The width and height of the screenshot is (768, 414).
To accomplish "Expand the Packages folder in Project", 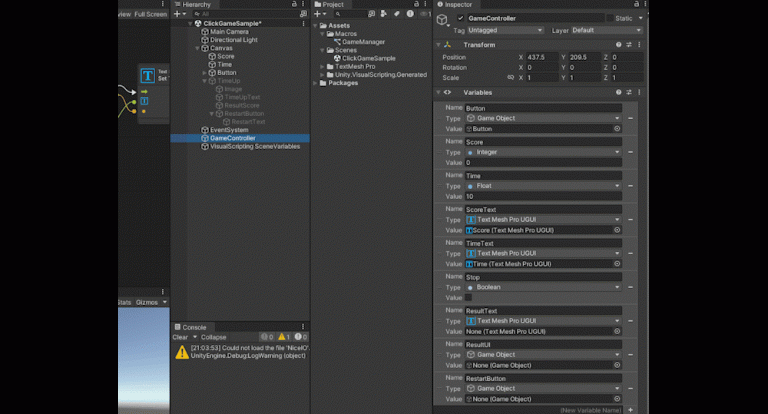I will 315,83.
